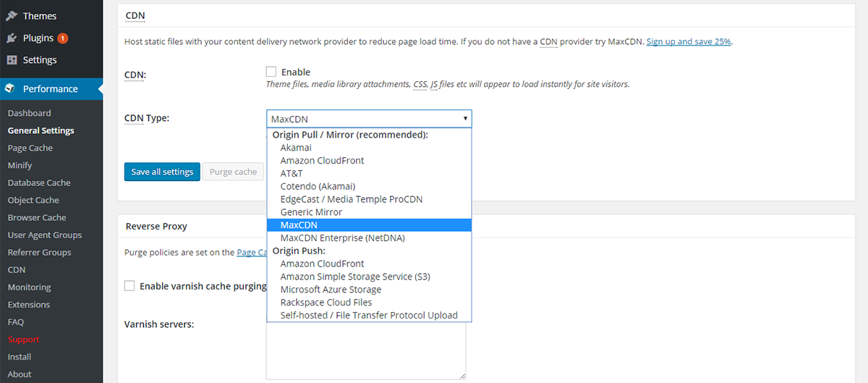Toggle Enable varnish cache purging checkbox

(129, 286)
